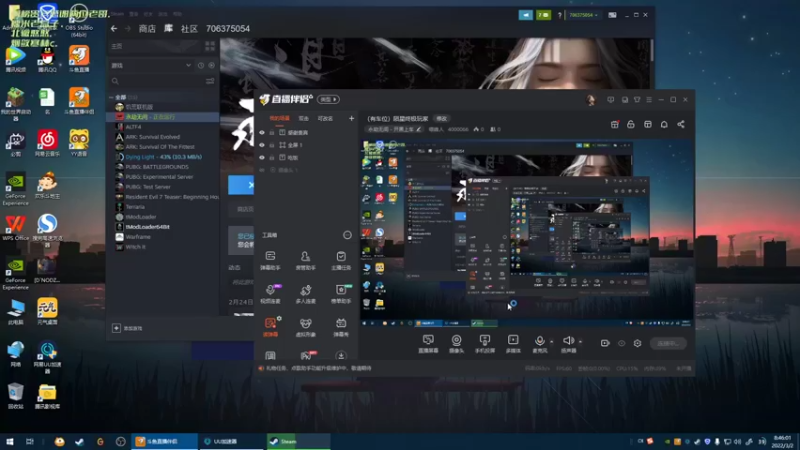Image resolution: width=800 pixels, height=450 pixels.
Task: Click the 扬声器 speaker icon
Action: tap(568, 341)
